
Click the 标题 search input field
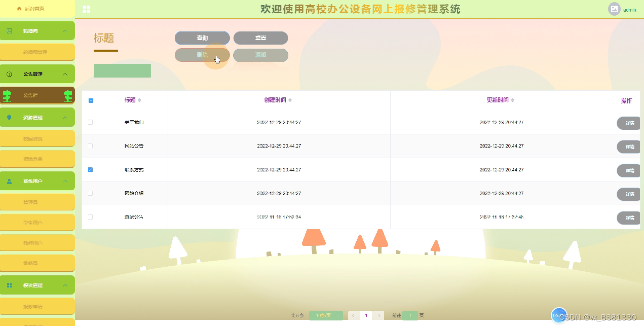[x=122, y=71]
